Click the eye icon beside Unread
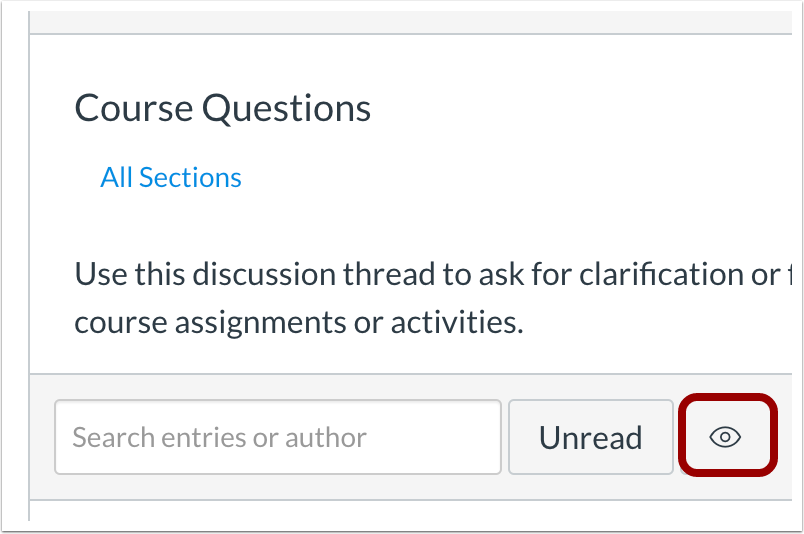The height and width of the screenshot is (534, 804). tap(726, 437)
